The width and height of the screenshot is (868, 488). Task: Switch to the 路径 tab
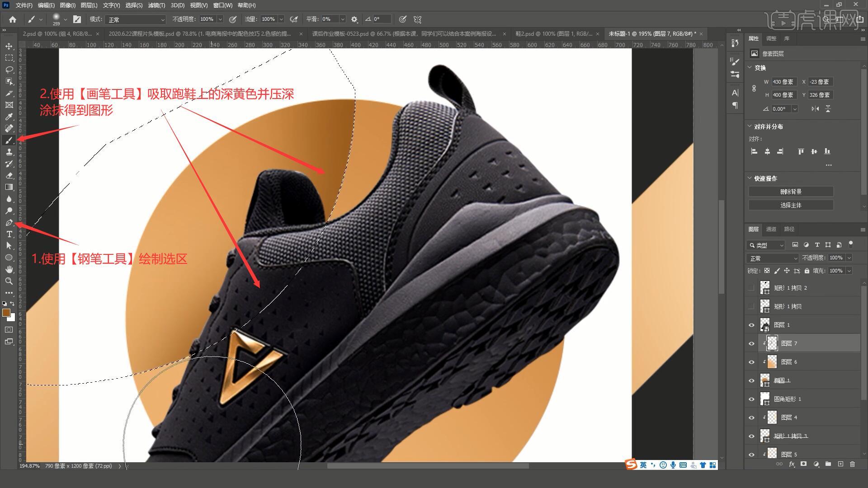point(789,229)
